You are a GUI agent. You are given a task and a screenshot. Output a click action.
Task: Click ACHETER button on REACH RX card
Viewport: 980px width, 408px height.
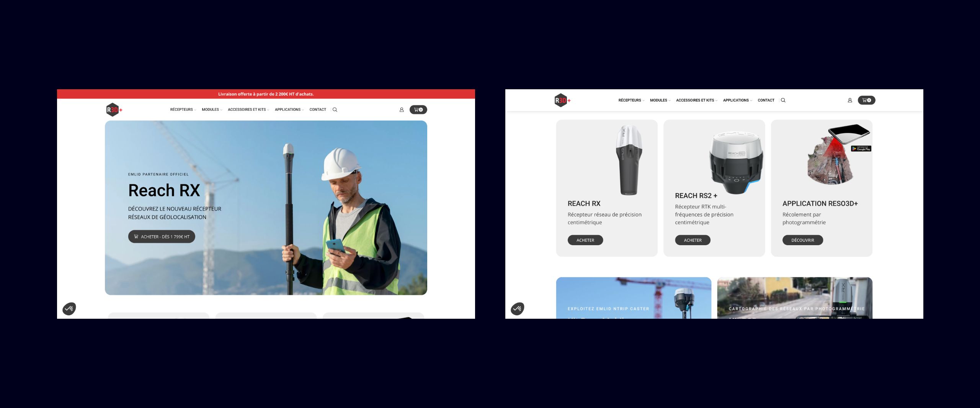point(585,240)
